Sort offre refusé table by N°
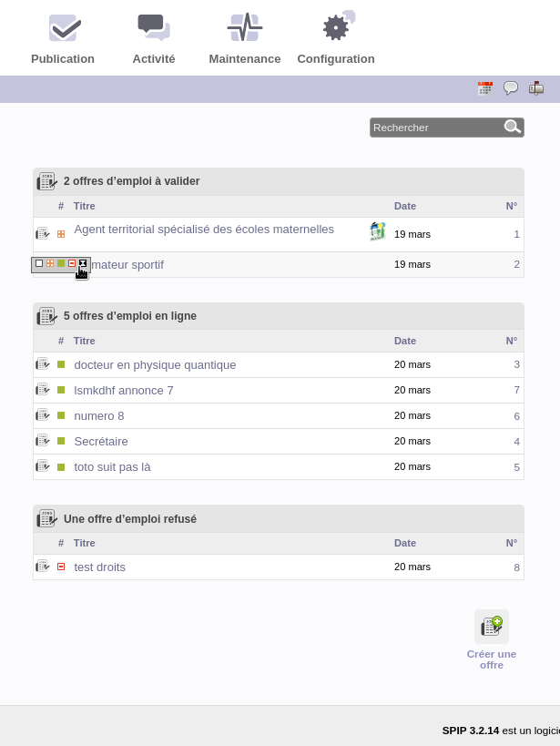This screenshot has height=746, width=560. point(512,543)
